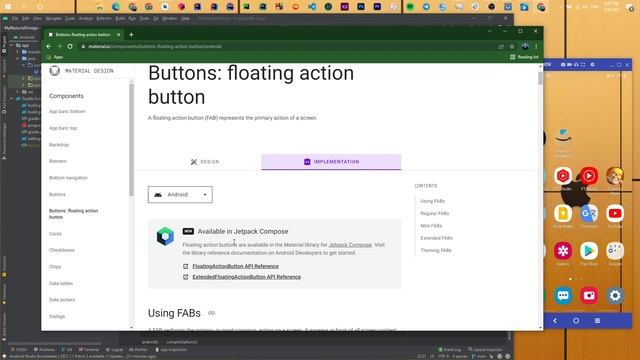Open Backdrop in the sidebar
This screenshot has width=640, height=360.
pos(59,145)
